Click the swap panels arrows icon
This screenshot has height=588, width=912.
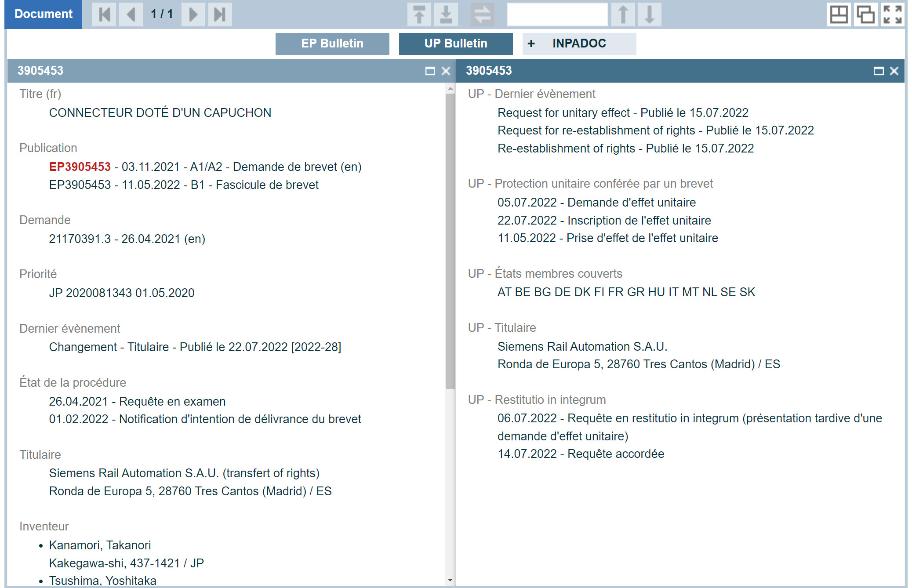482,15
